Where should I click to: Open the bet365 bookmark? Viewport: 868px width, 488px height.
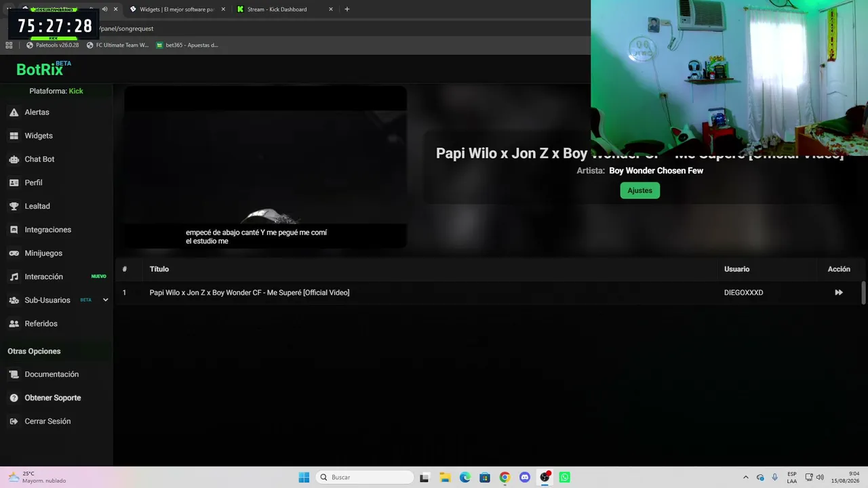187,45
